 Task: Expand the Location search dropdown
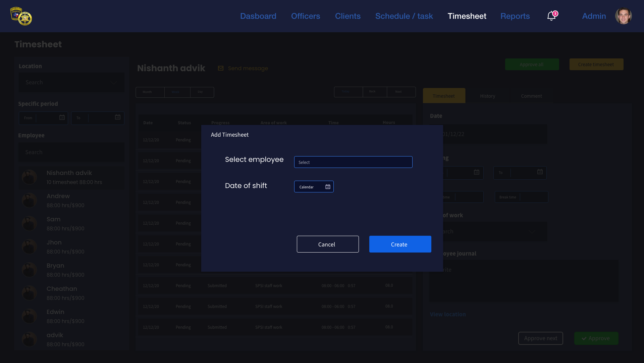click(x=113, y=83)
